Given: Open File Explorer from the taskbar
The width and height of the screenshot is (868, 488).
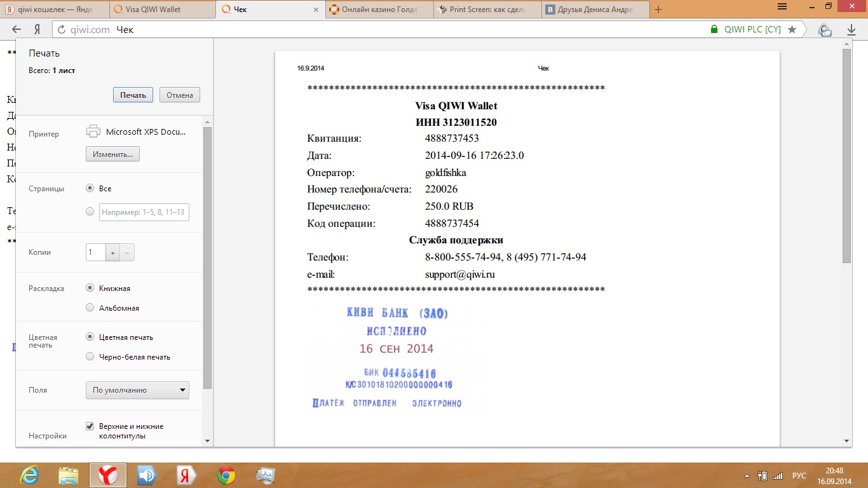Looking at the screenshot, I should [69, 475].
